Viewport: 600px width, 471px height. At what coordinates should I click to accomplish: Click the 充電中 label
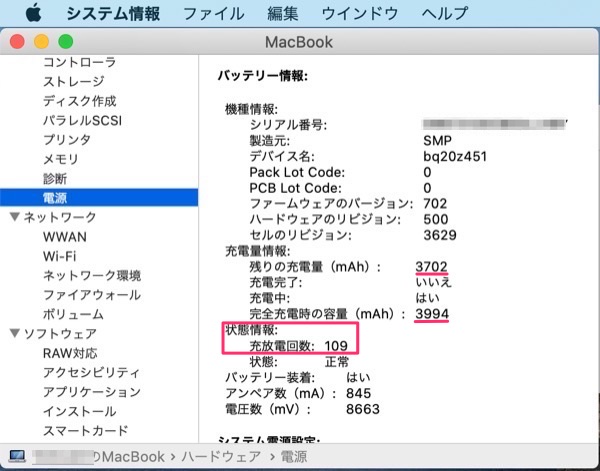270,298
